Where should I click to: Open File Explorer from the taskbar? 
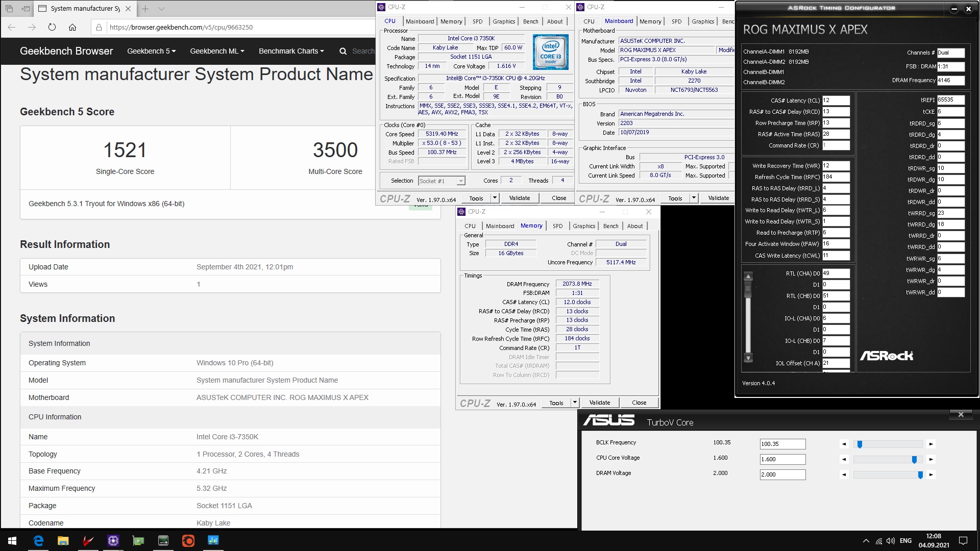click(x=63, y=540)
